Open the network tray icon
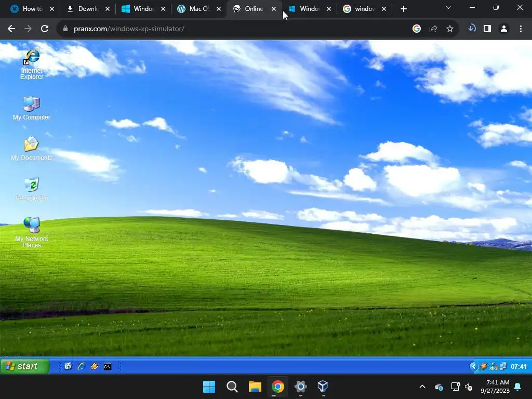Viewport: 532px width, 399px height. (x=455, y=387)
